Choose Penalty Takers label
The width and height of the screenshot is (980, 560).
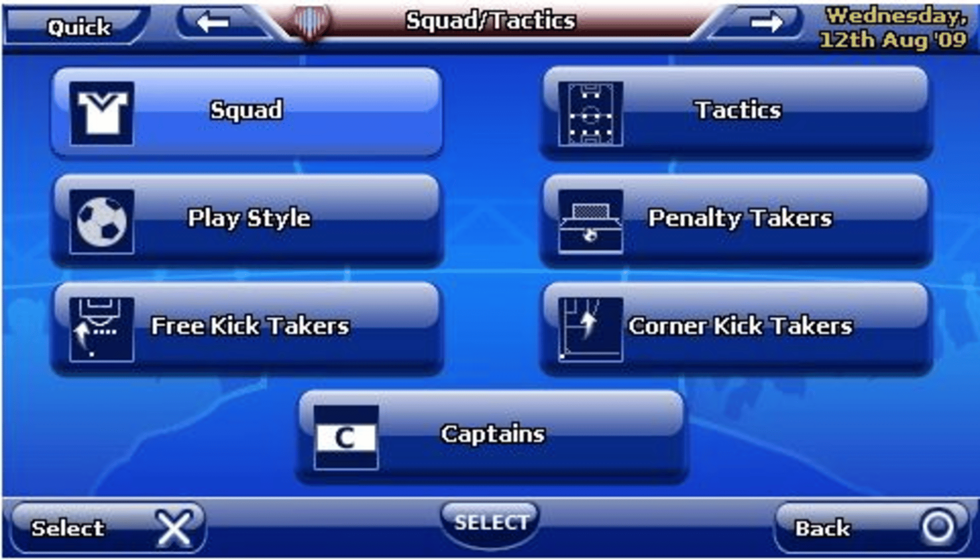tap(740, 218)
